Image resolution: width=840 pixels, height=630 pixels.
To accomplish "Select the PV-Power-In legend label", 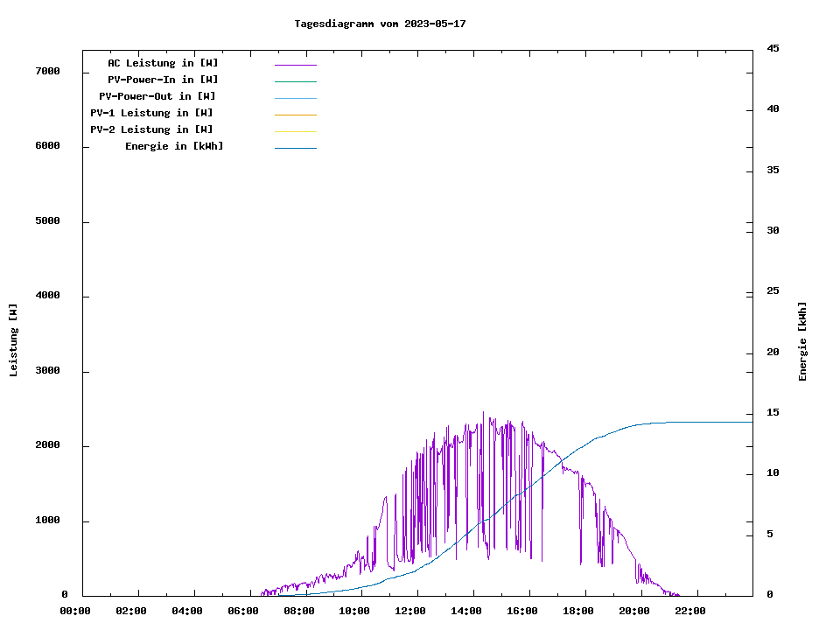I will 163,80.
